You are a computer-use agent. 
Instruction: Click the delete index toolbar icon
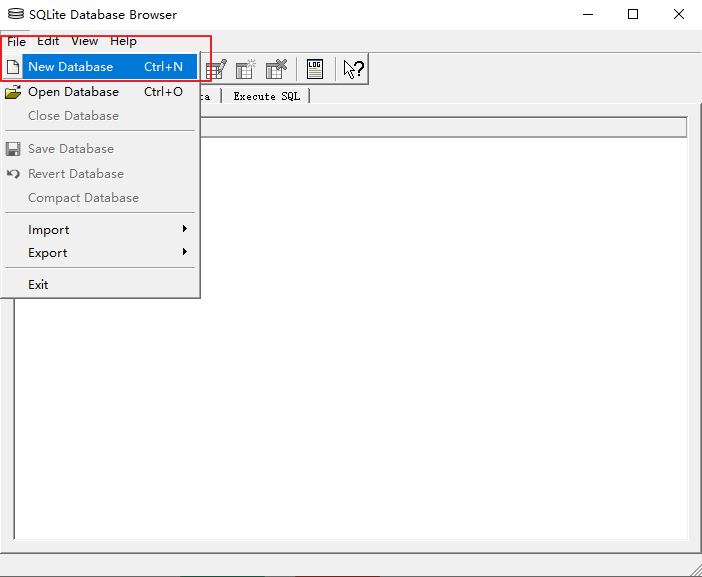click(276, 69)
